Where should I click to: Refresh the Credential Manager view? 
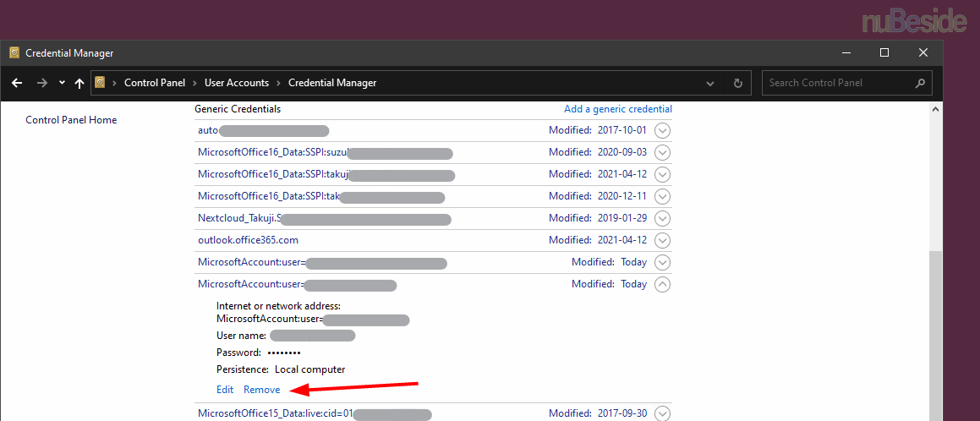pyautogui.click(x=737, y=83)
